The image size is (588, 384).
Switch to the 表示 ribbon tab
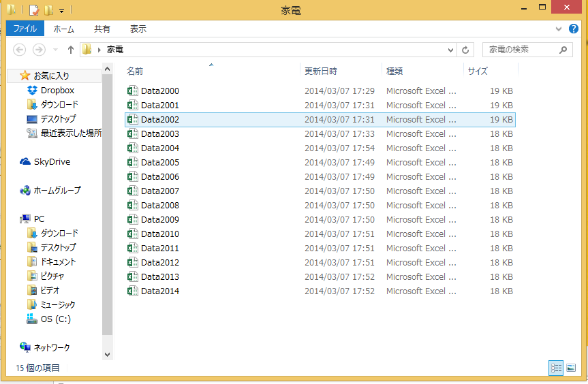point(138,29)
